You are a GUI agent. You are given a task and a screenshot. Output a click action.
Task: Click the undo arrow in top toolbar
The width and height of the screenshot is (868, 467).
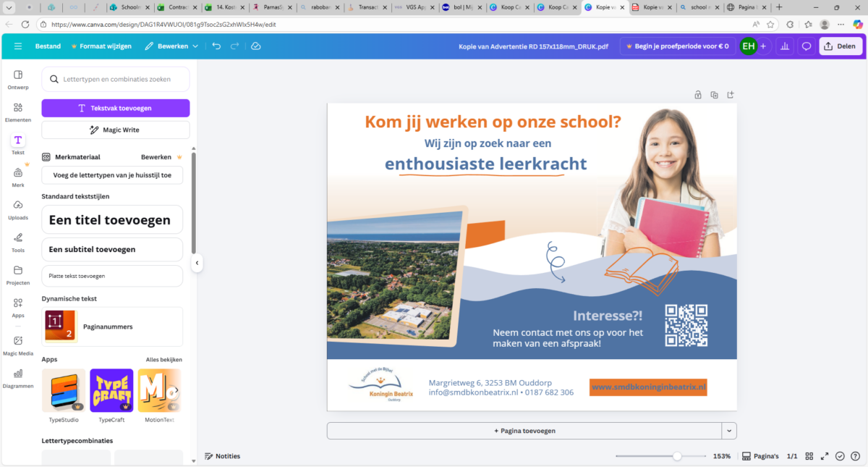tap(216, 46)
